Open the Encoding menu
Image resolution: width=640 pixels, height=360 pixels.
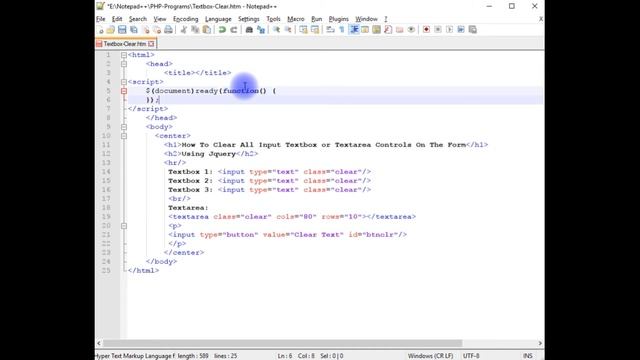tap(185, 19)
